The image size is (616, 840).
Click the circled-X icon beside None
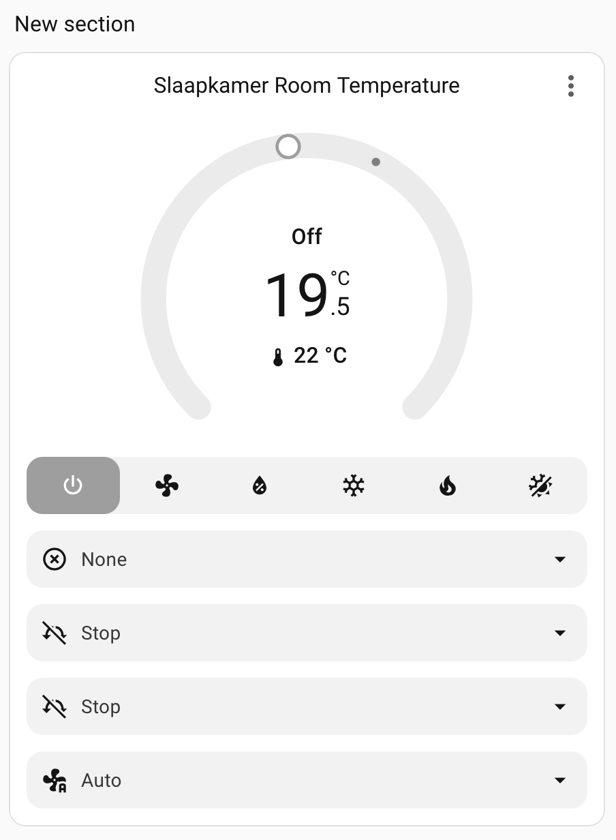(55, 559)
